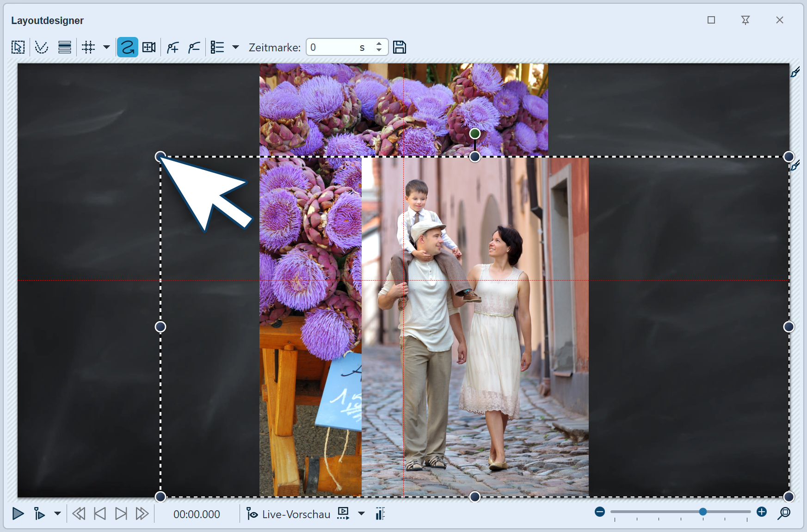Select the object selection tool

(18, 47)
